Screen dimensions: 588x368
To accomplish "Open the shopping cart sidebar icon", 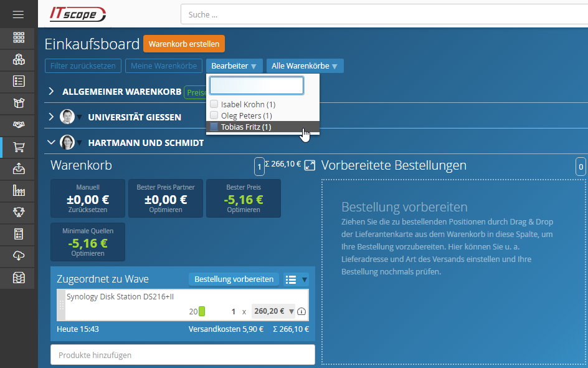I will point(19,147).
